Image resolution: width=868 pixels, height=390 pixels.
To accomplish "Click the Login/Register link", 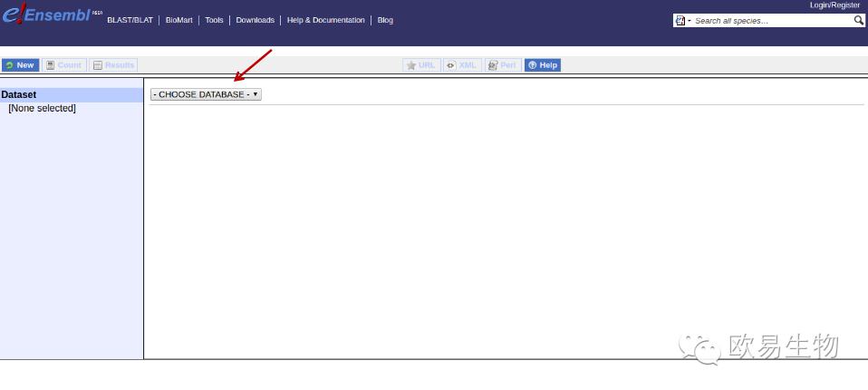I will coord(834,5).
